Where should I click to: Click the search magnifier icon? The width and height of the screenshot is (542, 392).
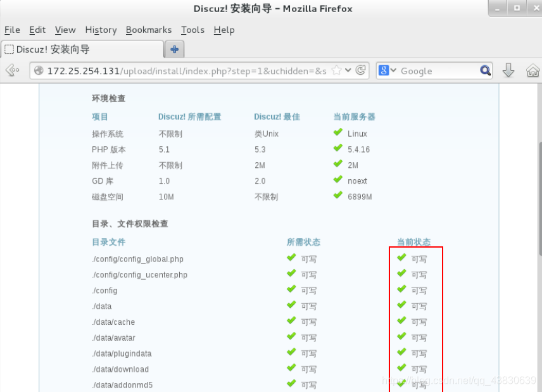[x=485, y=70]
